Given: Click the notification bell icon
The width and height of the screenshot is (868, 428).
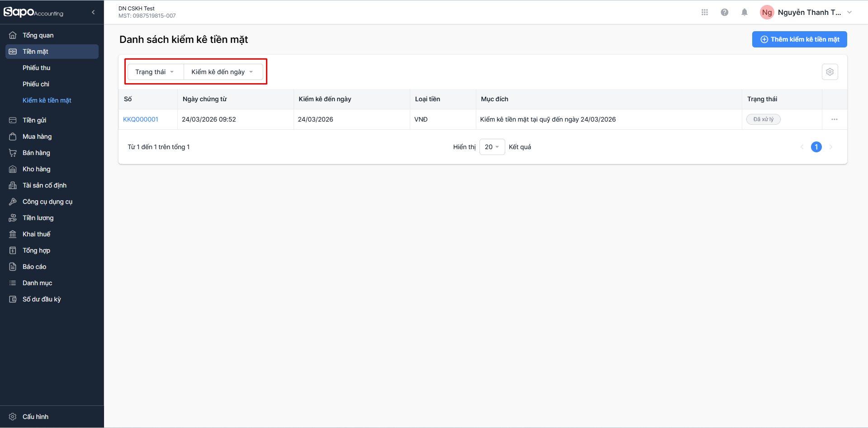Looking at the screenshot, I should [744, 12].
